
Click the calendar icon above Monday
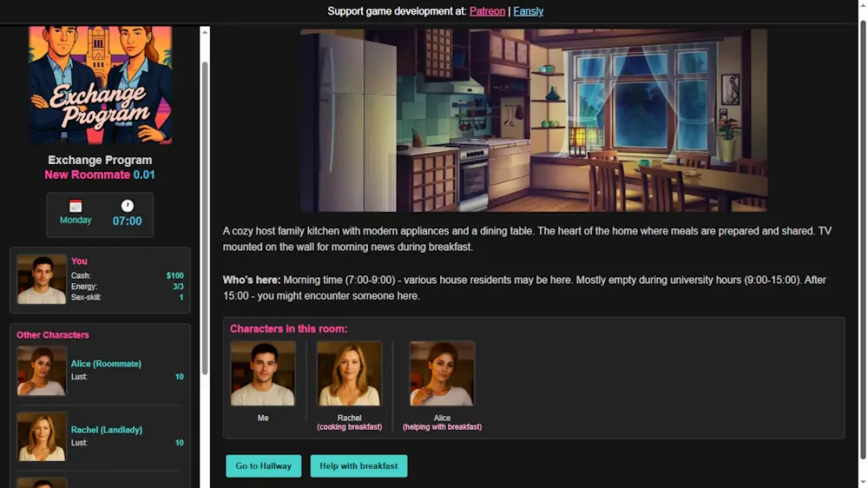coord(76,206)
